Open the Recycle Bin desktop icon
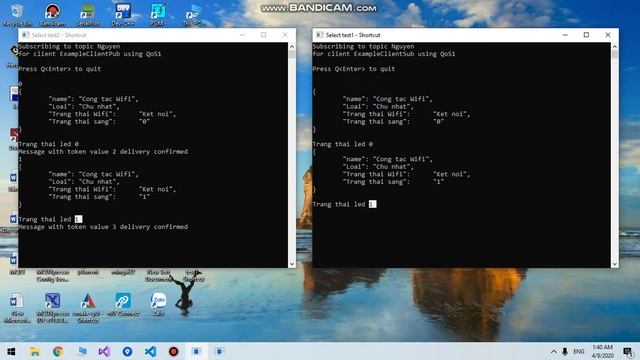The image size is (640, 360). (x=17, y=15)
